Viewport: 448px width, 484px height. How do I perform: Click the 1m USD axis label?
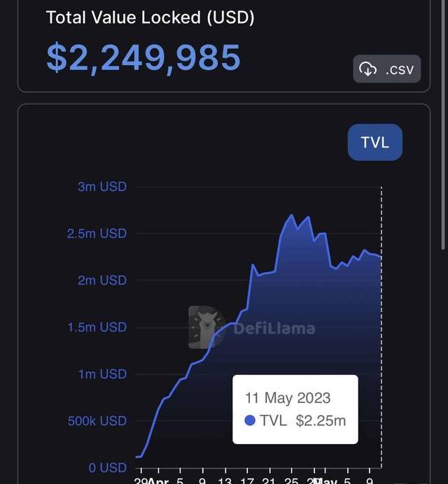pos(102,374)
